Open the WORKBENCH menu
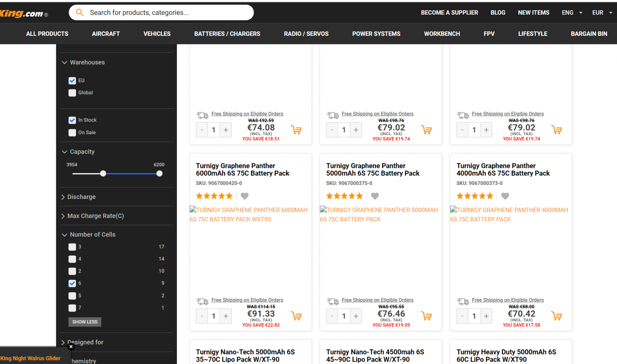 click(x=442, y=34)
